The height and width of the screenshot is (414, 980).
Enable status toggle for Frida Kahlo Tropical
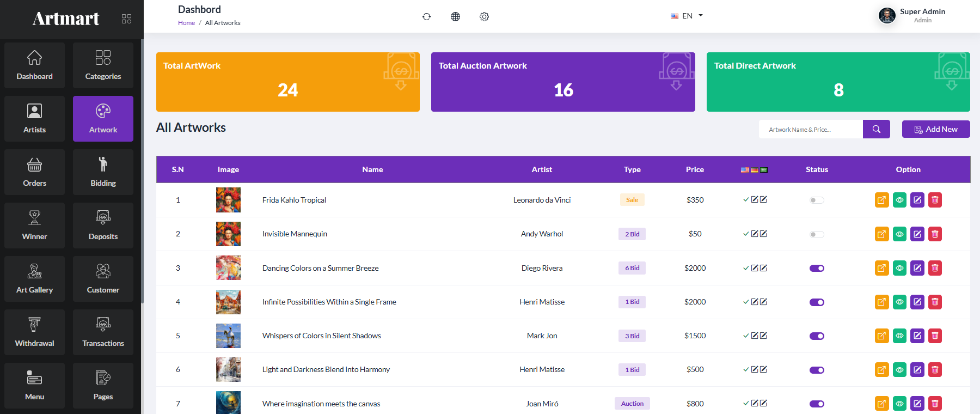(x=817, y=200)
